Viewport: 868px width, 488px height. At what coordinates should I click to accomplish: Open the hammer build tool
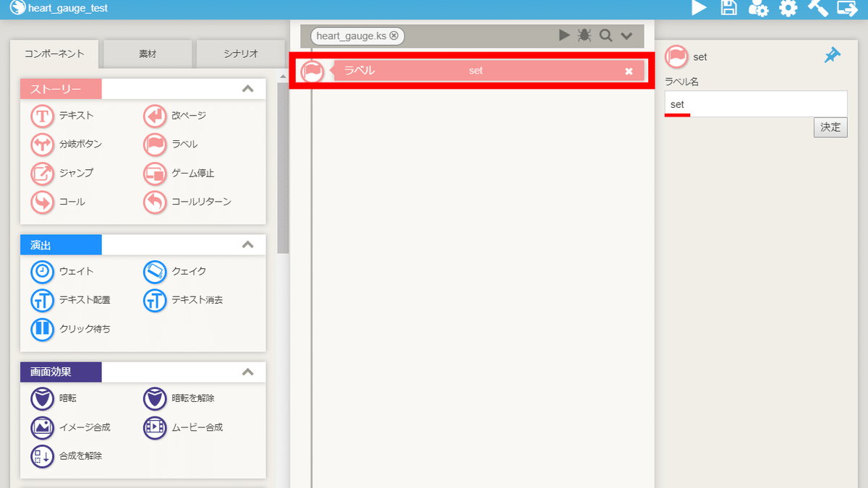pyautogui.click(x=817, y=8)
